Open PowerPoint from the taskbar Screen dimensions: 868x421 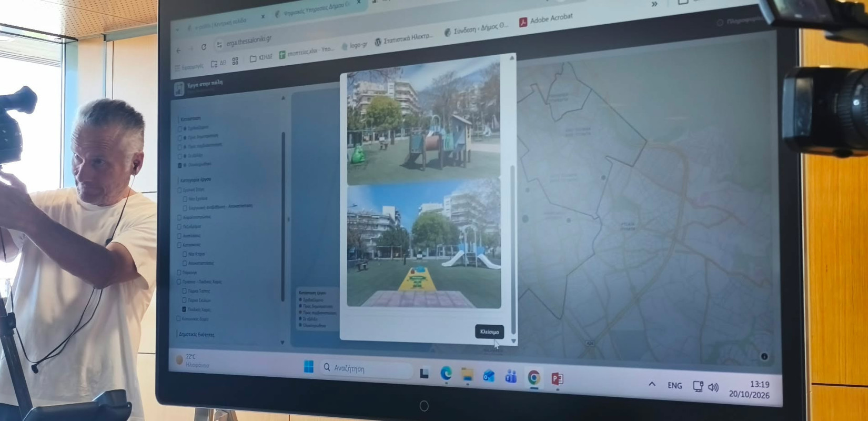tap(557, 378)
